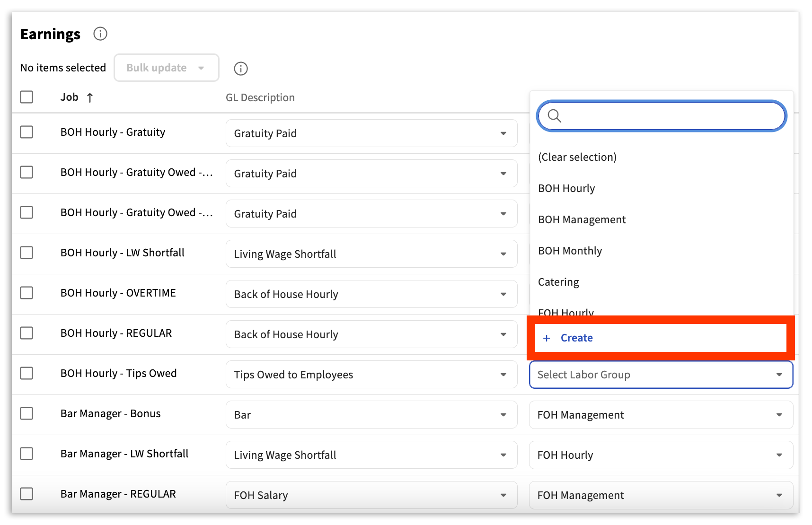Screen dimensions: 812x525
Task: Select Catering in the dropdown list
Action: [558, 282]
